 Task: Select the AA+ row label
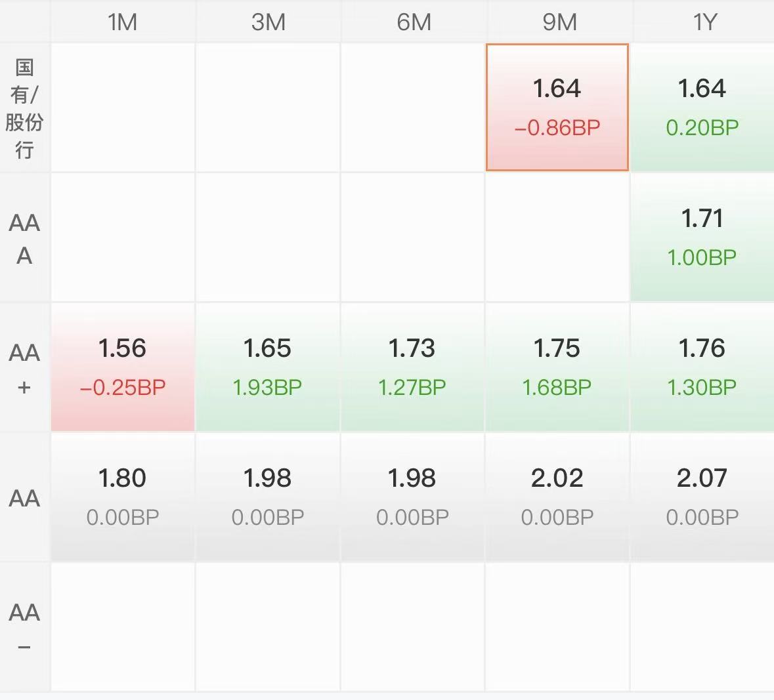point(24,369)
